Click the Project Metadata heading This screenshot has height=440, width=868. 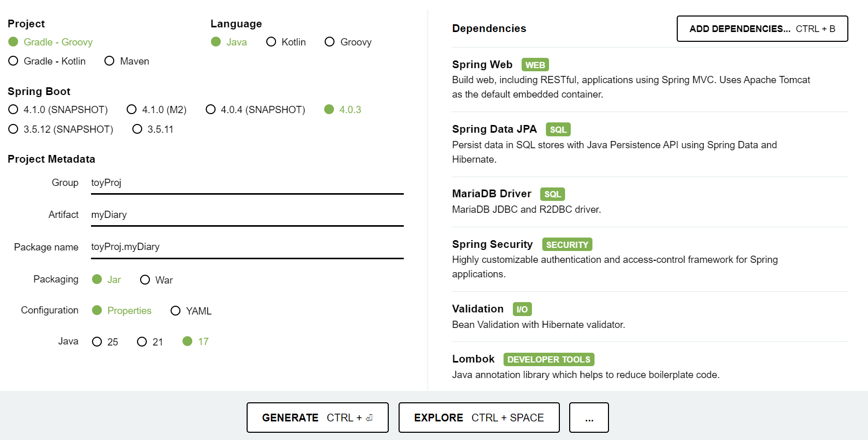[x=52, y=159]
